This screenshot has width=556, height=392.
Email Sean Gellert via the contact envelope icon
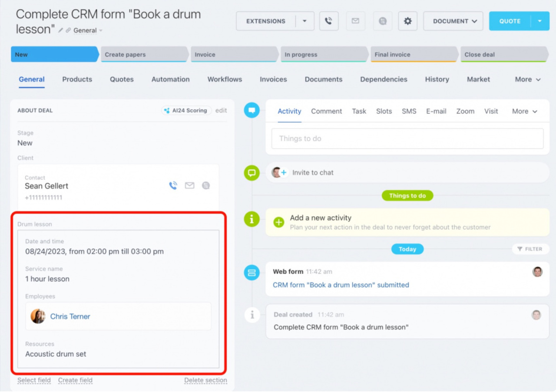pos(189,186)
